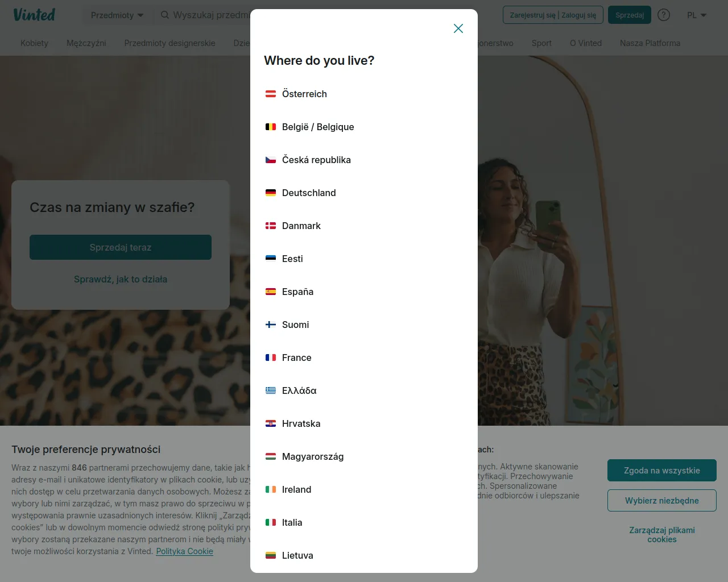Click Wybierz niezbędne button

[x=662, y=501]
